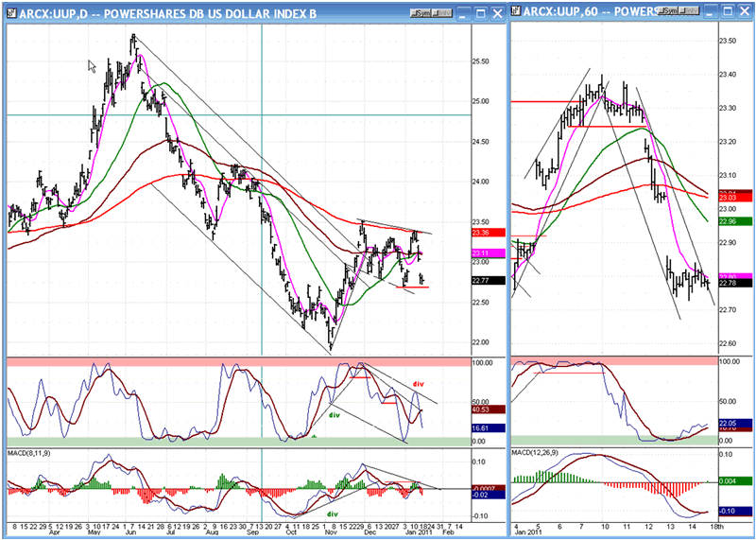
Task: Click the Intv button in the daily chart window
Action: click(x=441, y=13)
